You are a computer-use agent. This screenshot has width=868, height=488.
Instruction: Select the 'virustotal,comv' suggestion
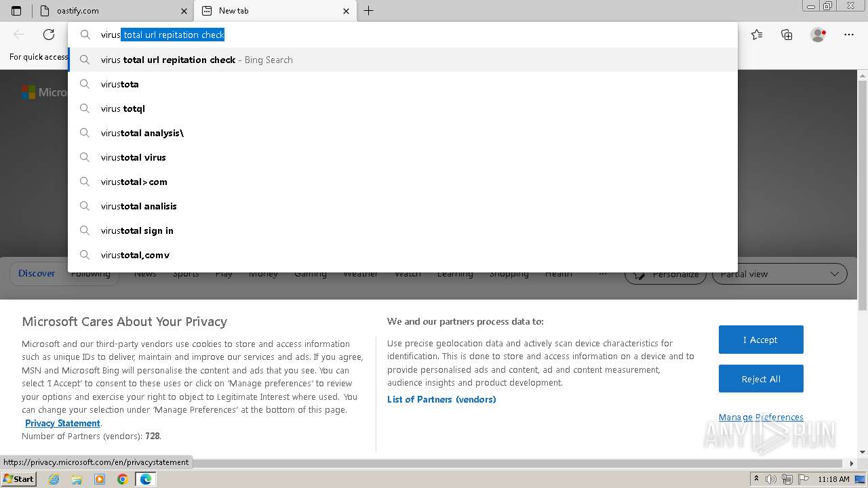pos(403,255)
